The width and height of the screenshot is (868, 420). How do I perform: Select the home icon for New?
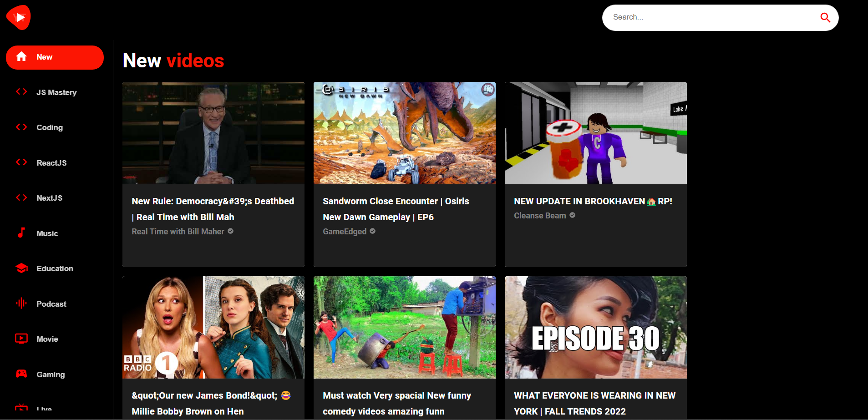click(x=21, y=57)
